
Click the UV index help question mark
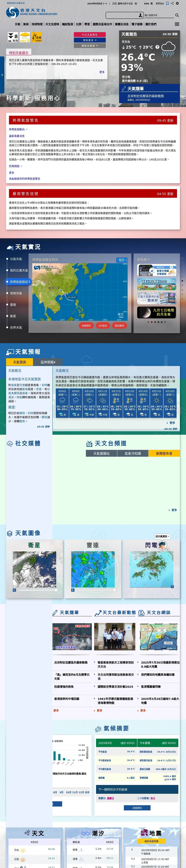click(157, 47)
